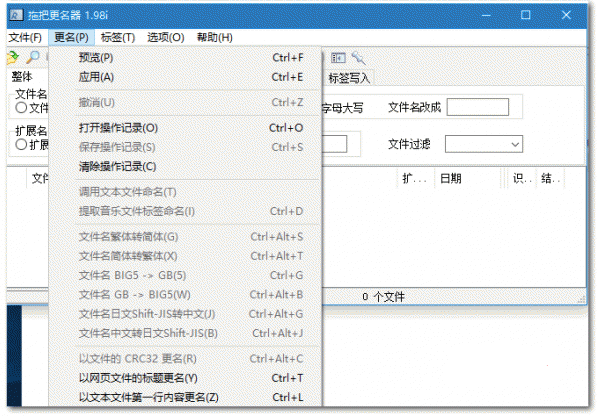This screenshot has width=602, height=418.
Task: Open the 帮助(H) menu
Action: [x=215, y=38]
